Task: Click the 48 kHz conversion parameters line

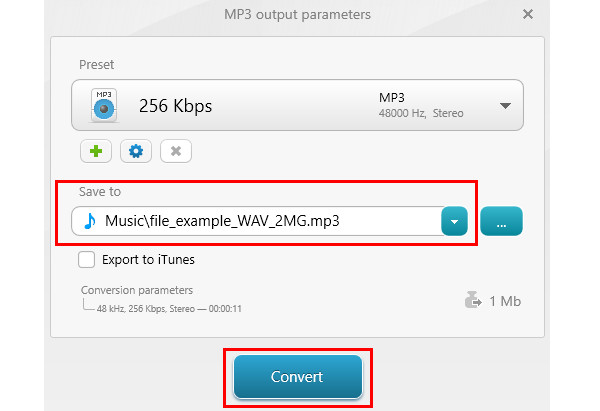Action: tap(169, 309)
